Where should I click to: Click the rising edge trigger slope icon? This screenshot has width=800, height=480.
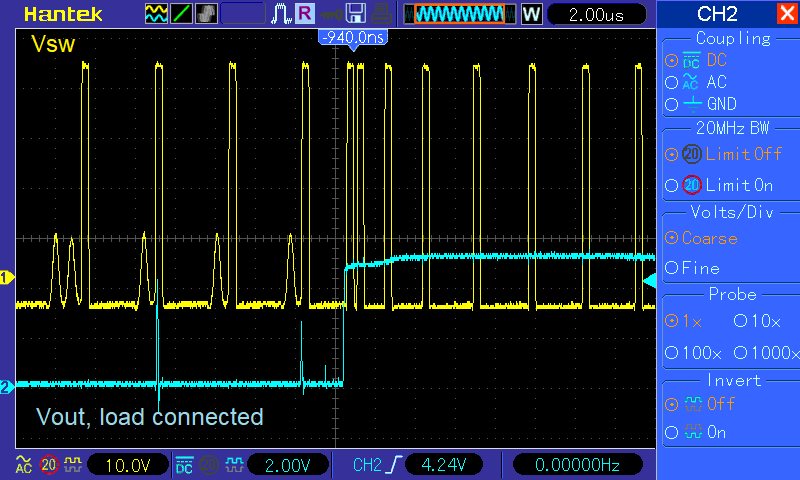tap(394, 465)
